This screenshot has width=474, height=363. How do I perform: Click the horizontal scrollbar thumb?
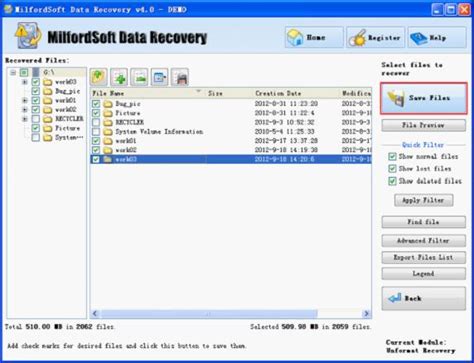tap(209, 314)
